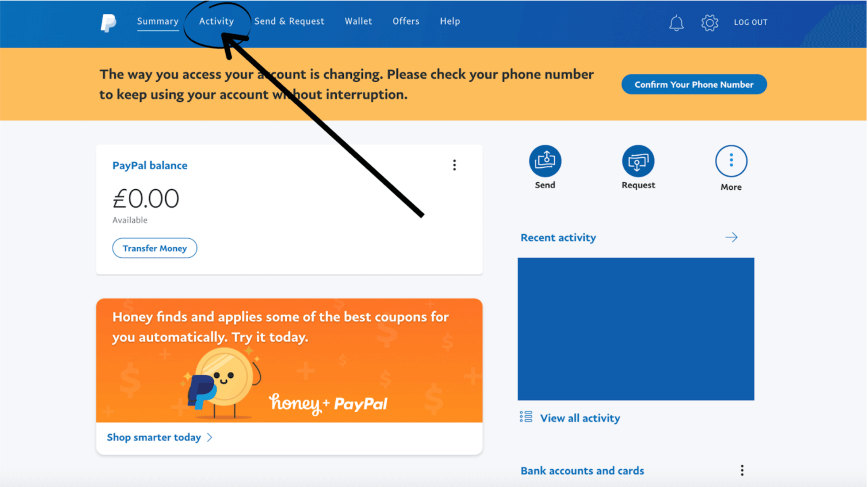Viewport: 868px width, 487px height.
Task: Click the More options icon
Action: click(730, 161)
